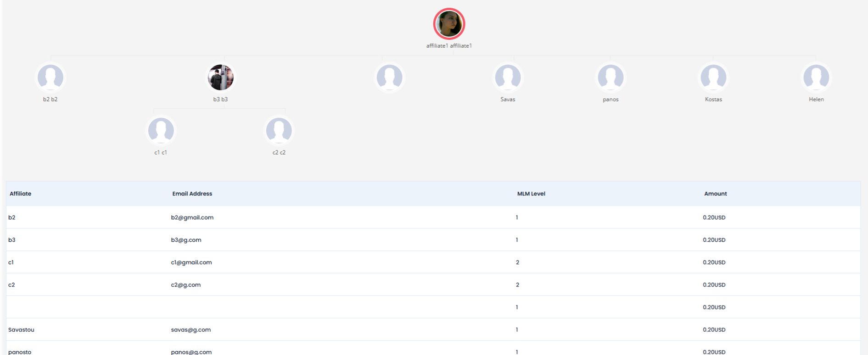
Task: Click the Email Address column header
Action: coord(192,194)
